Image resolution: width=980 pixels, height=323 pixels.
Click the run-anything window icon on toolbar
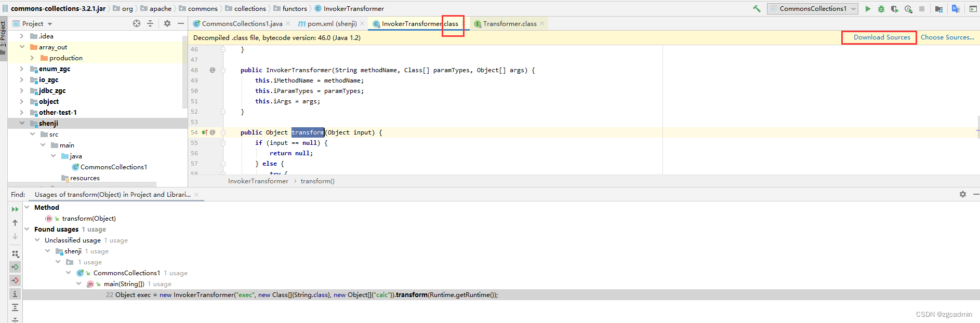973,9
